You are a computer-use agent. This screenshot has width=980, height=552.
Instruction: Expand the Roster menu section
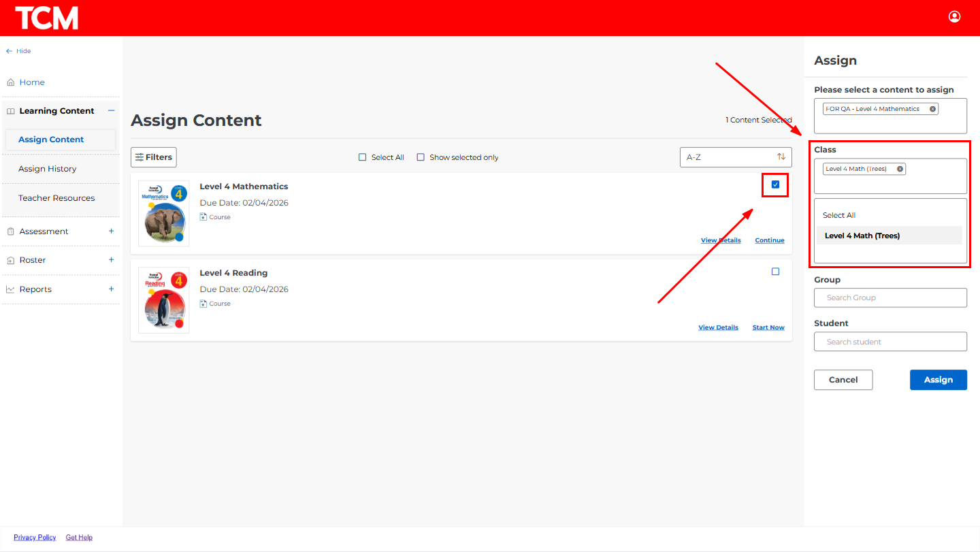pos(112,260)
